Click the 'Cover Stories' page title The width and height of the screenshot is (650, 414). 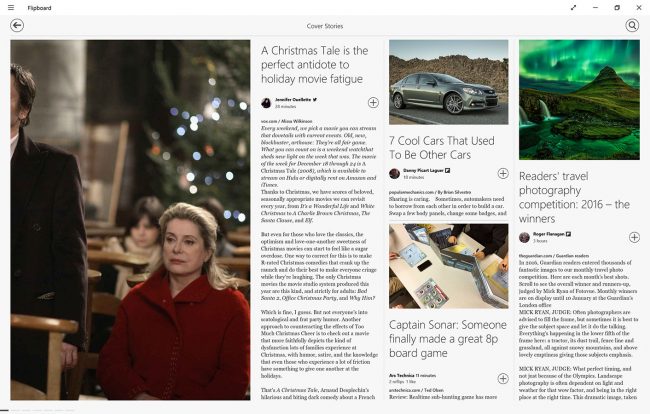(325, 26)
